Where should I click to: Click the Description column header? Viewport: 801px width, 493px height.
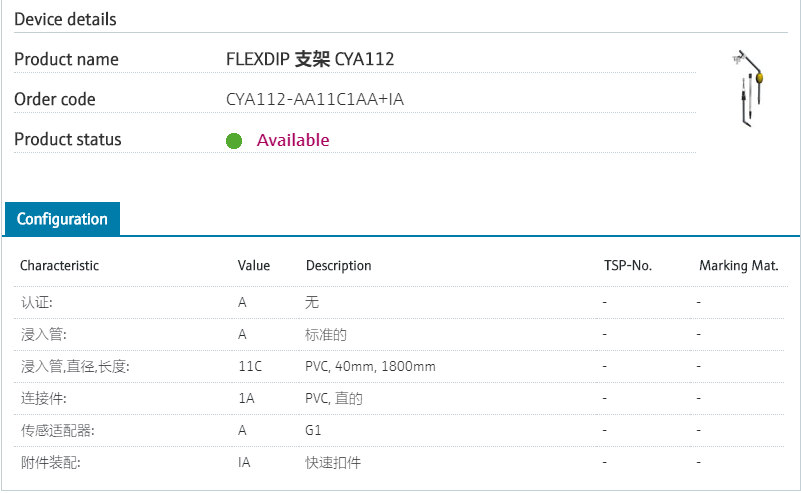pyautogui.click(x=338, y=266)
